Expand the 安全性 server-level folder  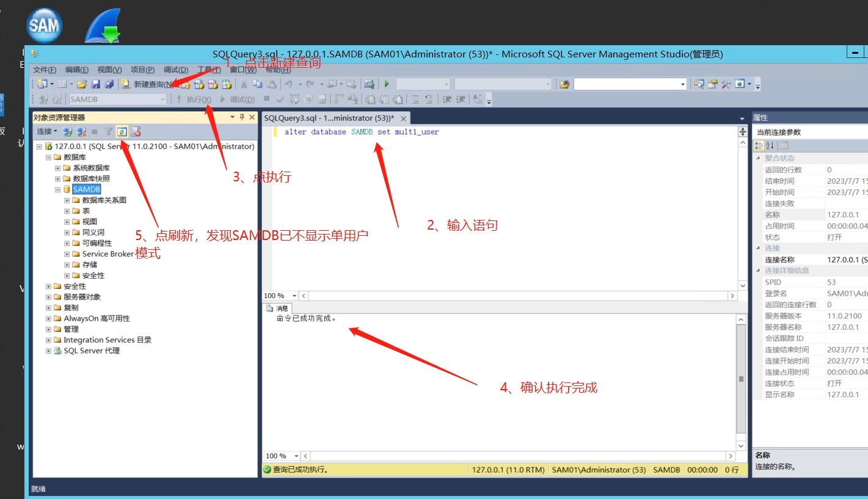(x=49, y=286)
